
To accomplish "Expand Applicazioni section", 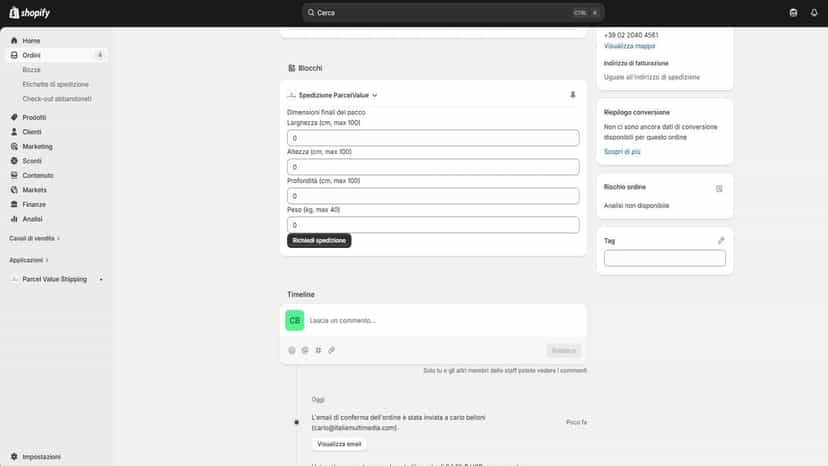I will [x=29, y=260].
